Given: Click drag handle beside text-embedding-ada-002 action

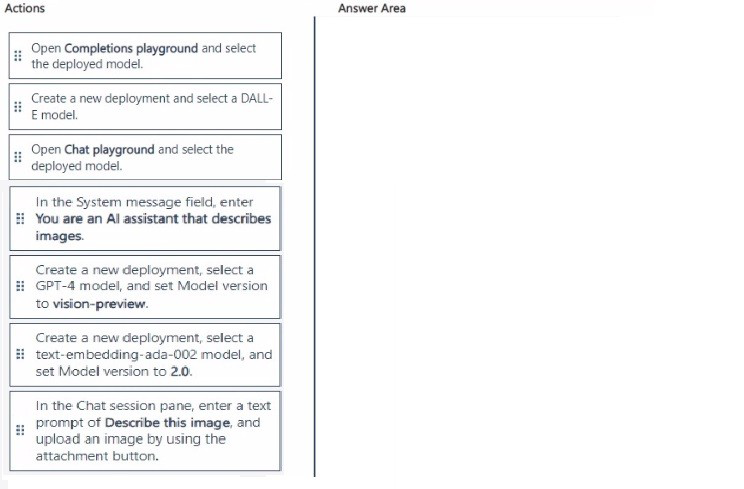Looking at the screenshot, I should pyautogui.click(x=20, y=354).
